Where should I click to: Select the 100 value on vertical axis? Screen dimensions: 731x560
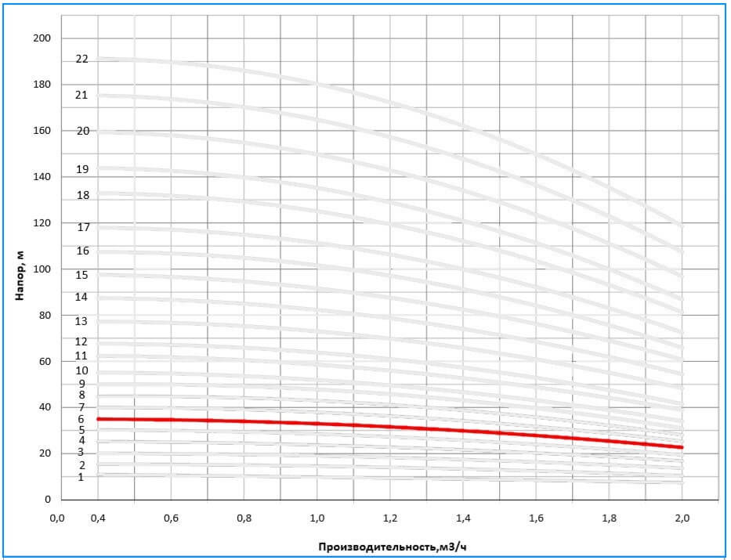coord(42,269)
